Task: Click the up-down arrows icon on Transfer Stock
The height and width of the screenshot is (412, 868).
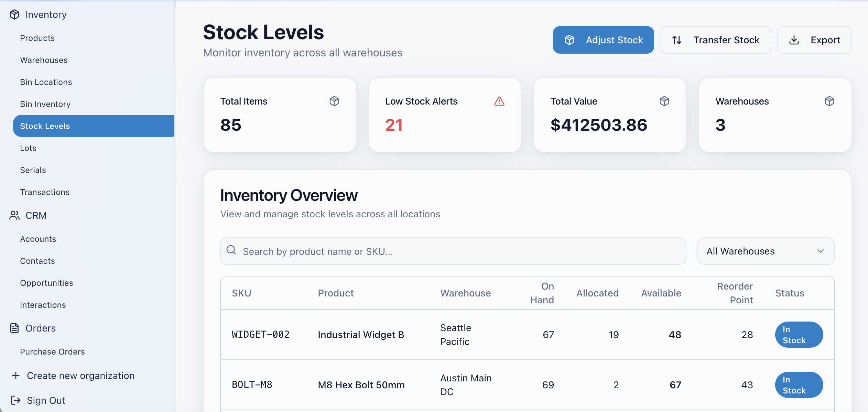Action: tap(677, 40)
